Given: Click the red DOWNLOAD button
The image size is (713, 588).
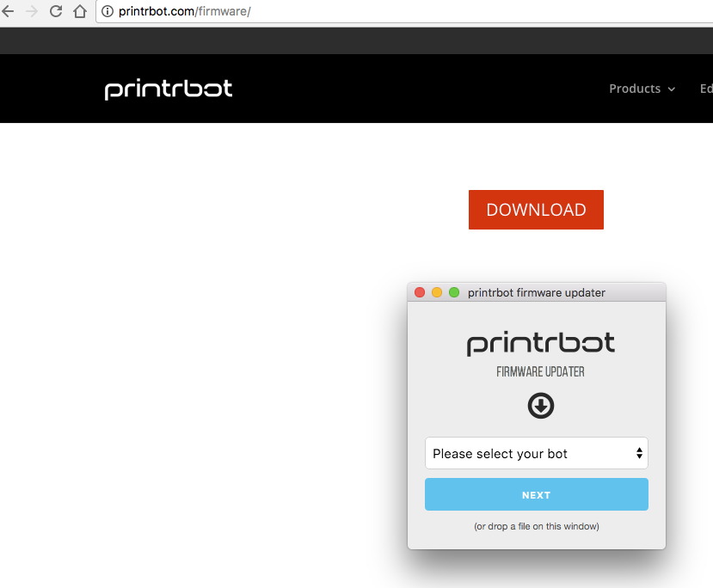Looking at the screenshot, I should click(x=536, y=210).
